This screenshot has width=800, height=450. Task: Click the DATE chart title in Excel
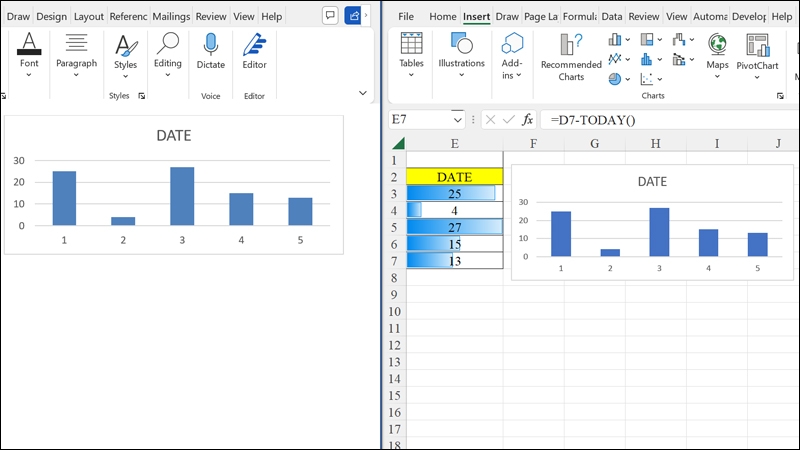pos(652,182)
